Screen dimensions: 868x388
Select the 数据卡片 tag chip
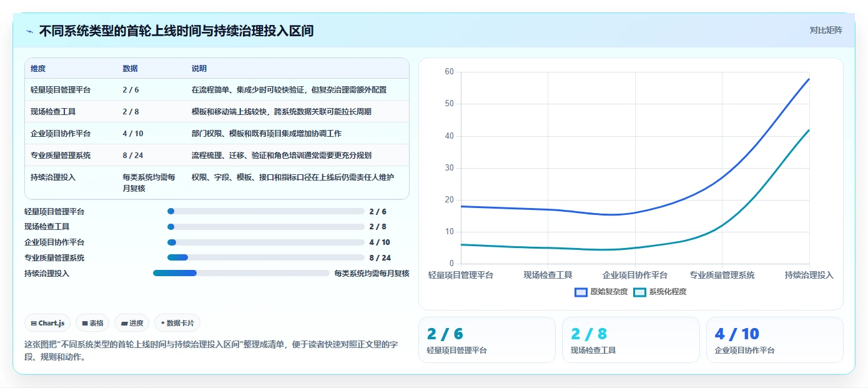click(177, 323)
